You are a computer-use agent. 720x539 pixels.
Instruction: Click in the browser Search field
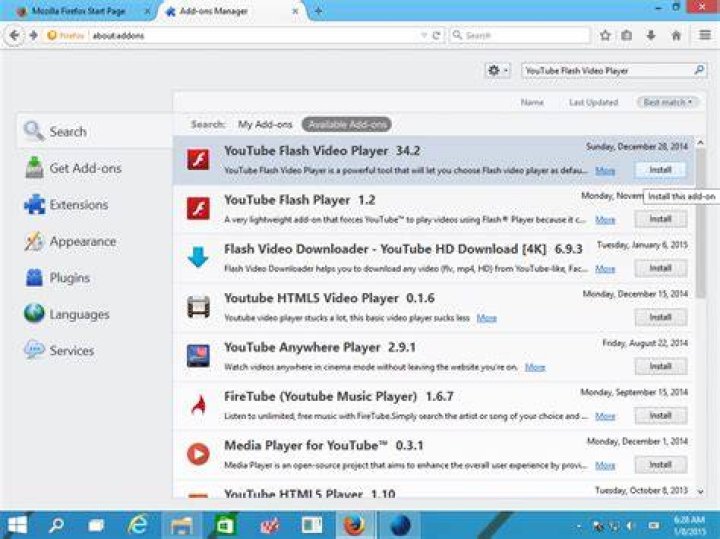point(520,35)
